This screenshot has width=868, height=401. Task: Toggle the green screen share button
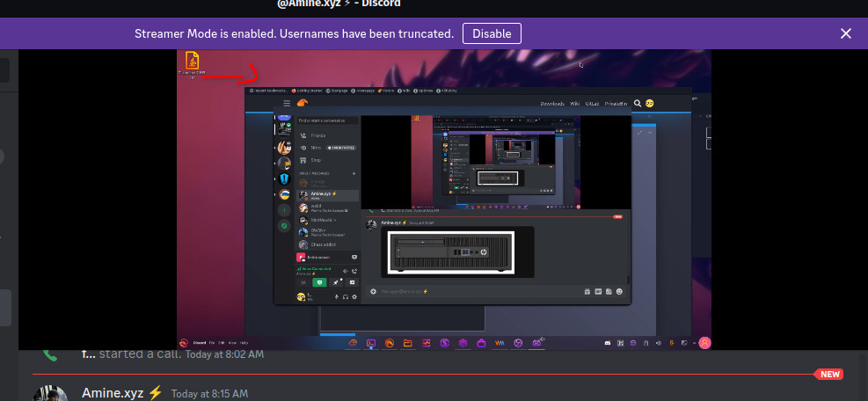coord(319,282)
